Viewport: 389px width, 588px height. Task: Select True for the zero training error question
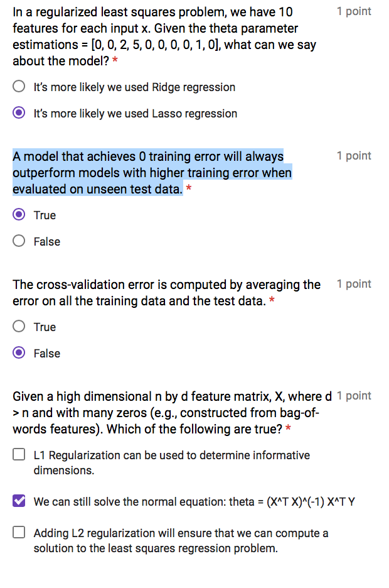(x=19, y=215)
